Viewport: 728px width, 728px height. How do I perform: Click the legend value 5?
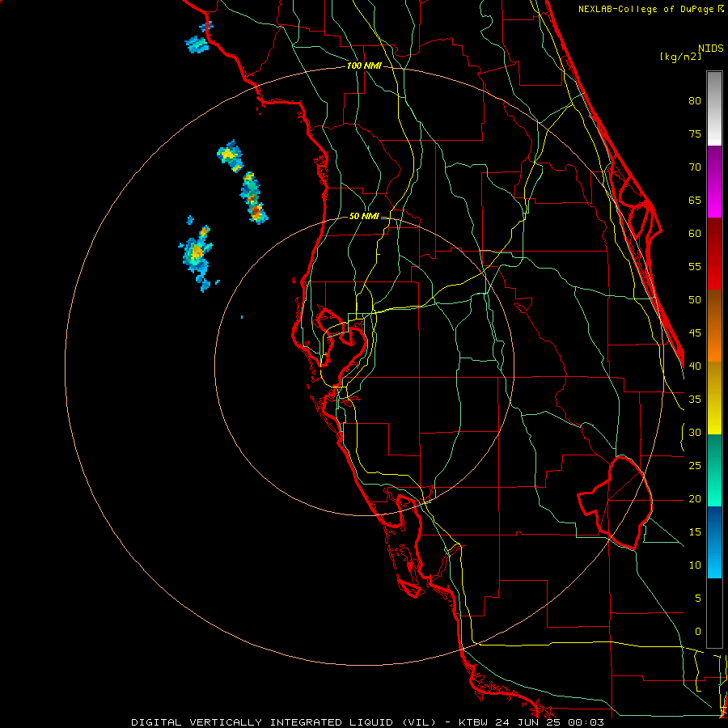[x=698, y=599]
